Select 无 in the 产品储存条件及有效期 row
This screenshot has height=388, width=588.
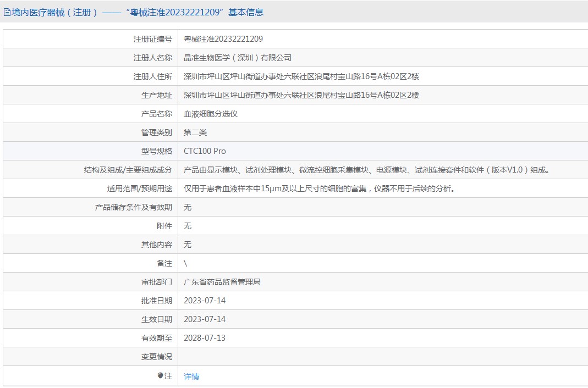point(188,207)
